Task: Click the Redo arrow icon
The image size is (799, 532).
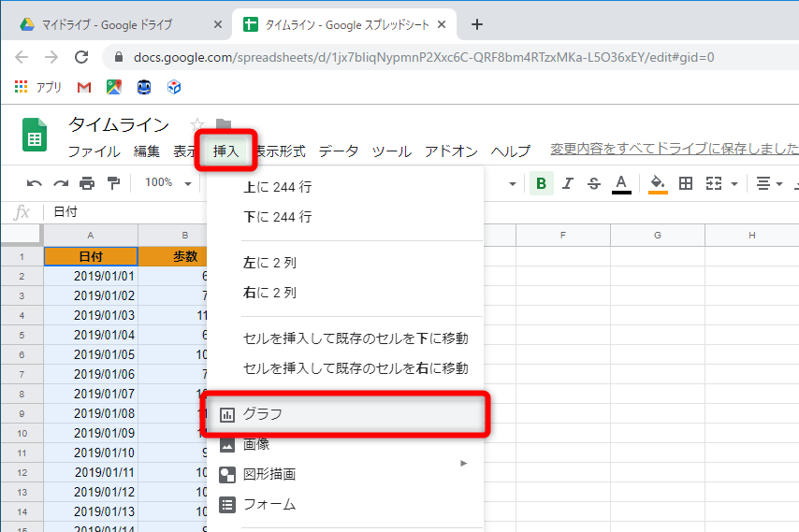Action: click(x=61, y=182)
